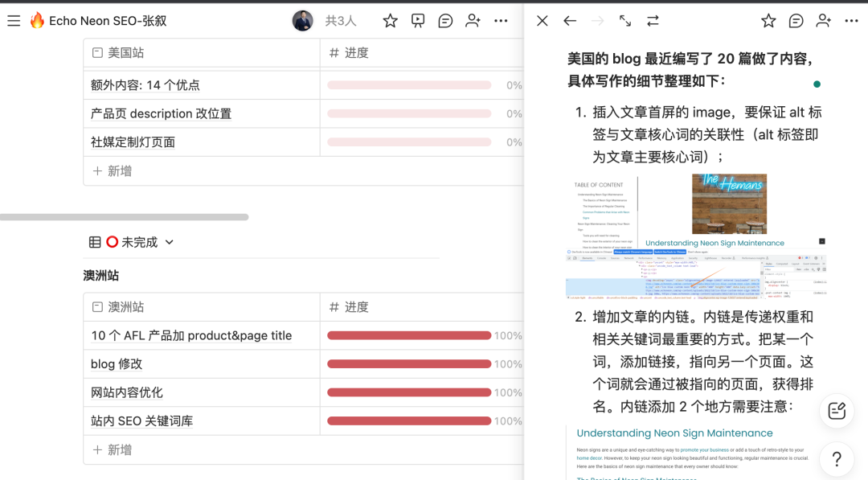Viewport: 868px width, 480px height.
Task: Click 新增 under the 澳洲站 table
Action: click(113, 449)
